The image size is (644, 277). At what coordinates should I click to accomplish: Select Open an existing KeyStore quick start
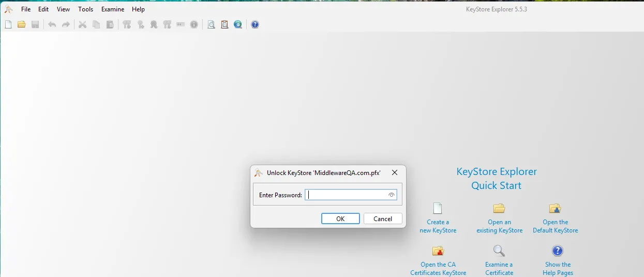[499, 218]
